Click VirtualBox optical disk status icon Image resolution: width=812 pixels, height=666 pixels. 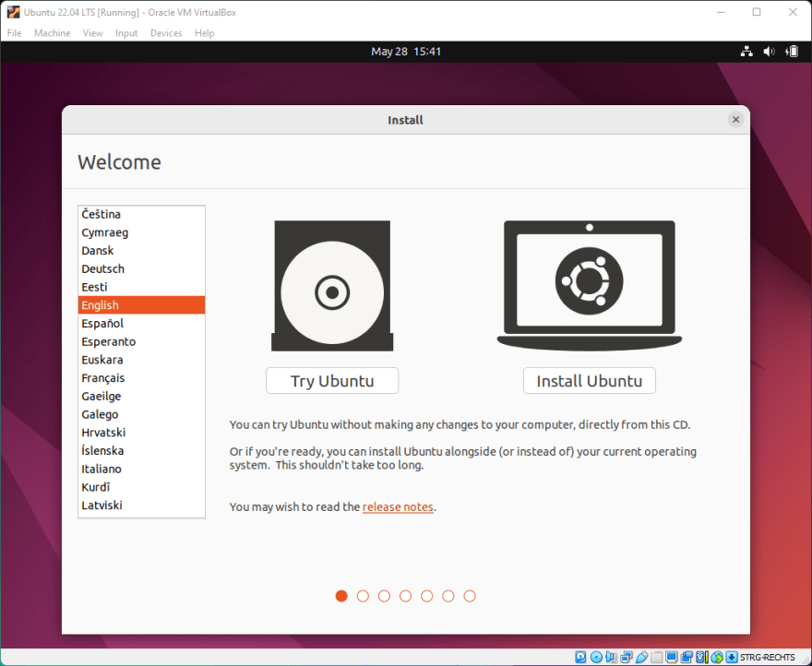pyautogui.click(x=596, y=657)
